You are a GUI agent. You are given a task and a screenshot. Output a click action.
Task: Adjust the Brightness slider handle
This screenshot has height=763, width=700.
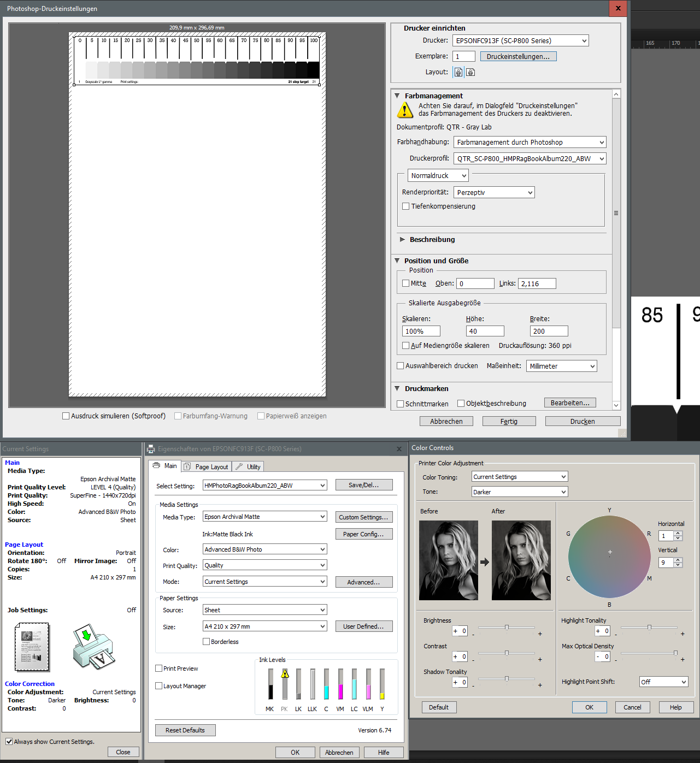click(x=507, y=628)
